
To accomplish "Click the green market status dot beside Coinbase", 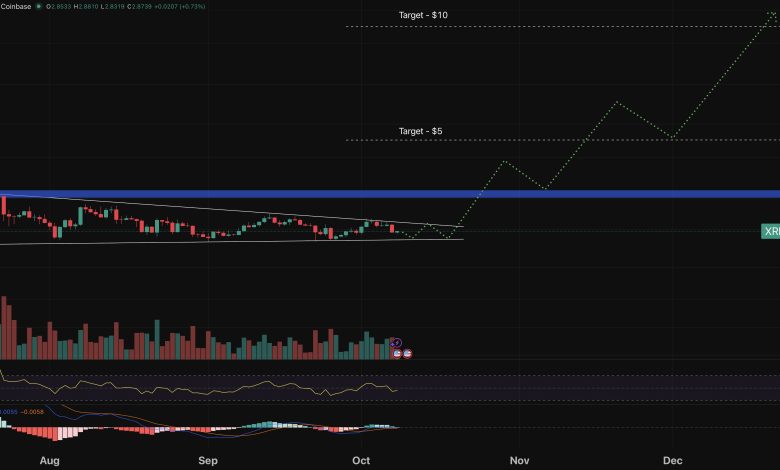I will click(x=39, y=5).
